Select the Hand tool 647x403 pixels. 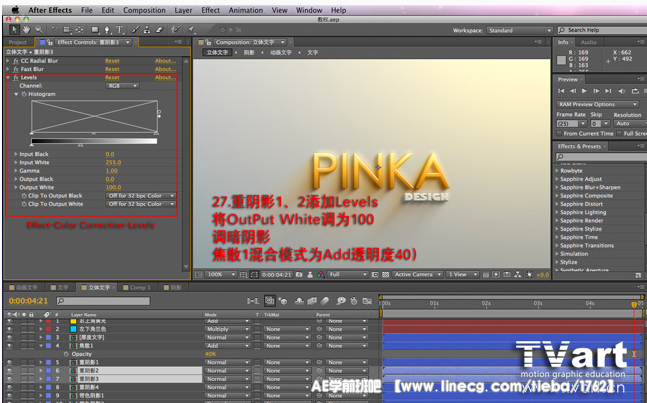26,30
